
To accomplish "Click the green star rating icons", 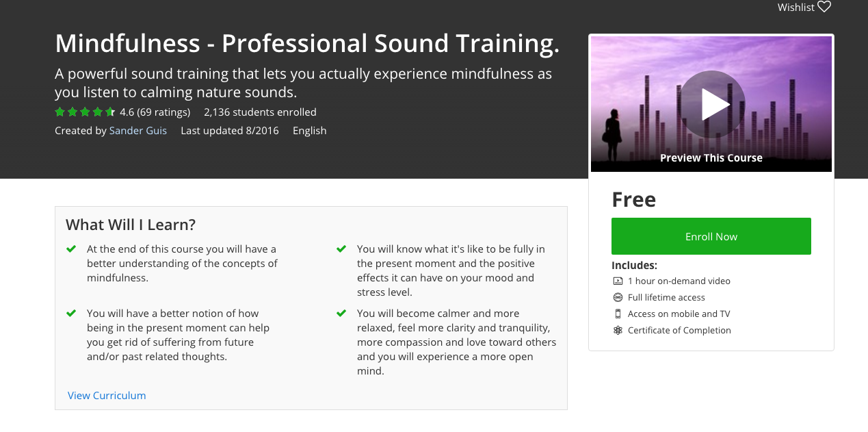I will click(84, 112).
